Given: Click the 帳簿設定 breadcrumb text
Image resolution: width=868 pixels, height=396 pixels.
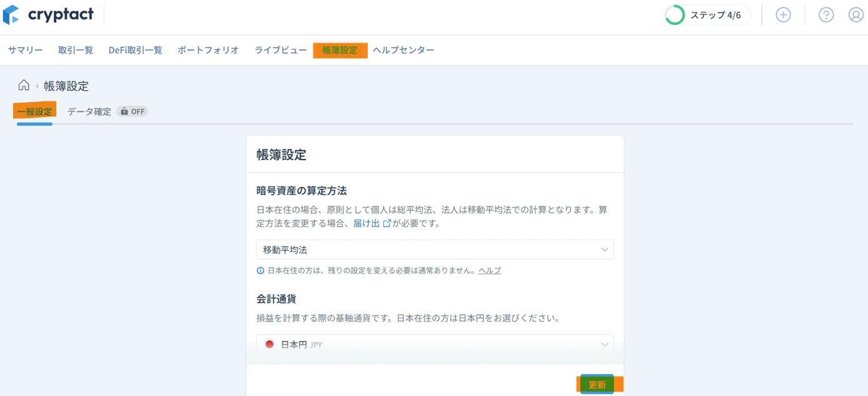Looking at the screenshot, I should (66, 86).
